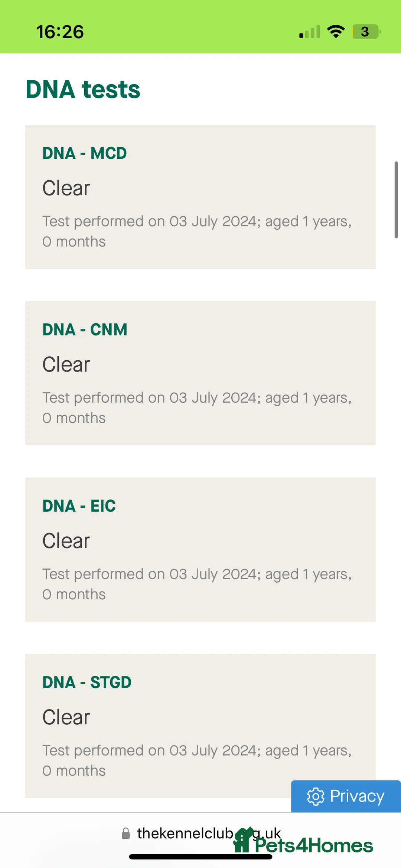The height and width of the screenshot is (868, 401).
Task: Select the DNA - MCD heading
Action: [x=85, y=153]
